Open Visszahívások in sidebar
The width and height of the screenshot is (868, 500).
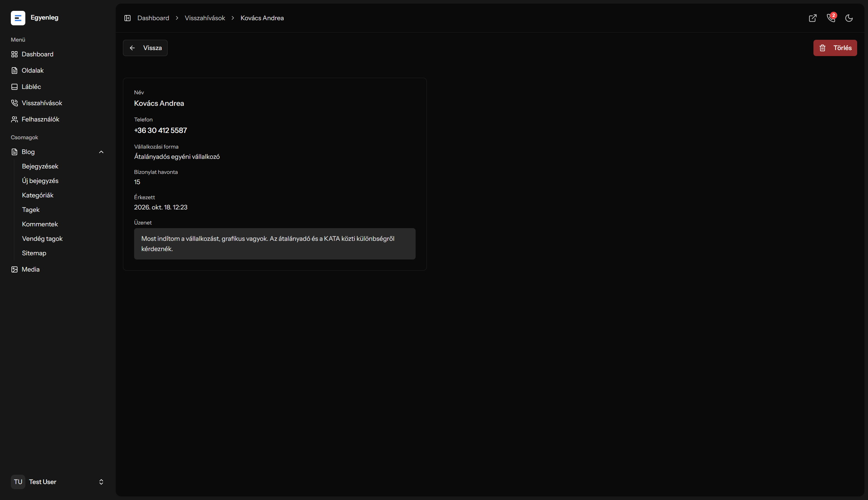tap(58, 103)
